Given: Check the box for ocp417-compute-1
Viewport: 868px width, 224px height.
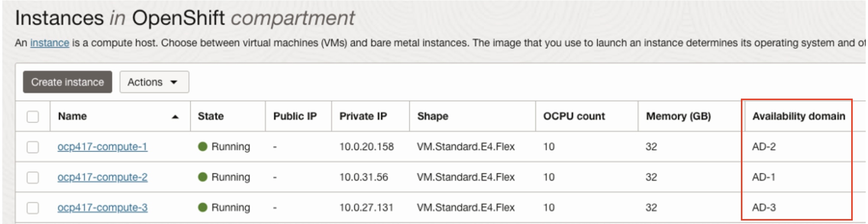Looking at the screenshot, I should [33, 147].
